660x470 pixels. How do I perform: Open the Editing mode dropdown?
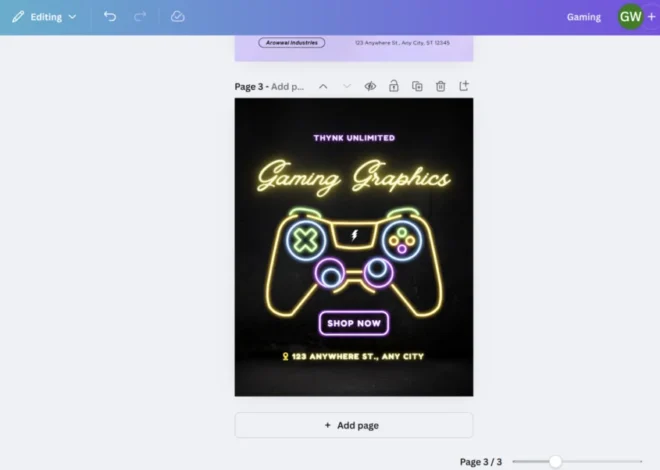coord(44,17)
